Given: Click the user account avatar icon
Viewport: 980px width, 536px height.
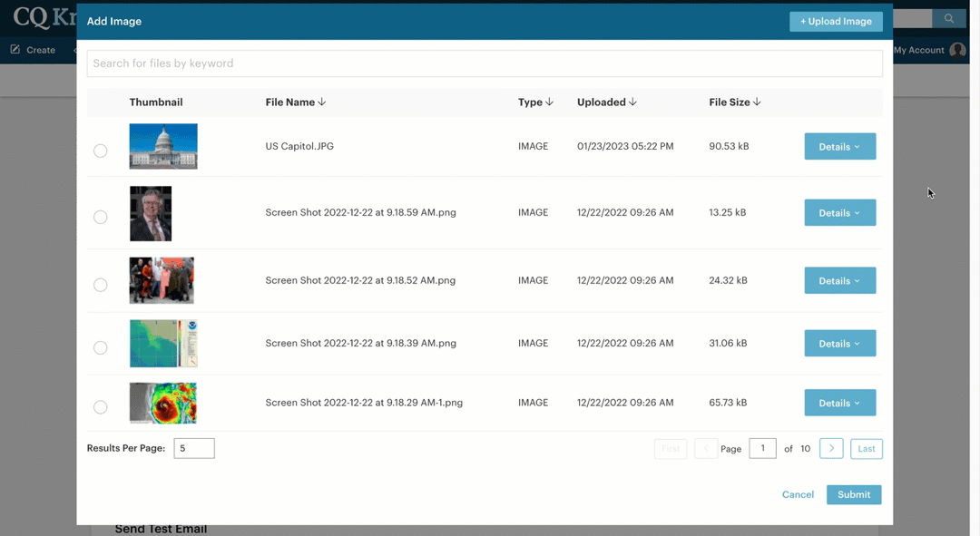Looking at the screenshot, I should pyautogui.click(x=957, y=51).
